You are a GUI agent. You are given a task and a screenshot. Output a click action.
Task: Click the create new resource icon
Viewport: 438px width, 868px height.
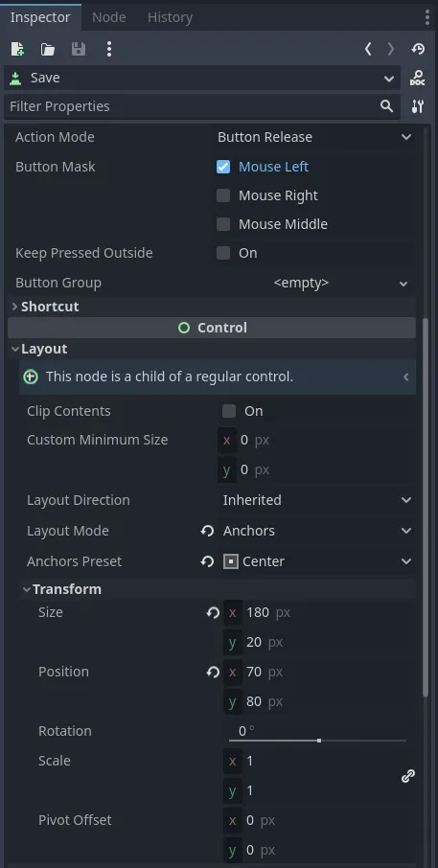click(x=17, y=49)
